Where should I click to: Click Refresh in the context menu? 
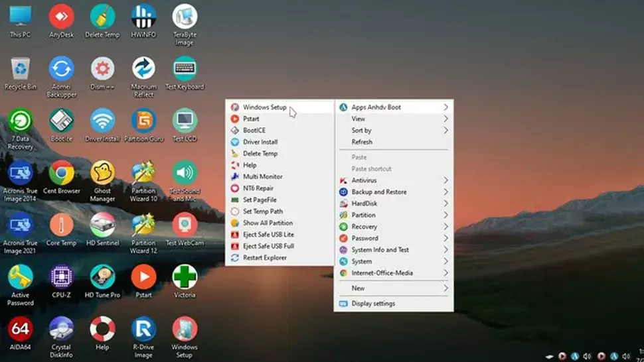362,142
